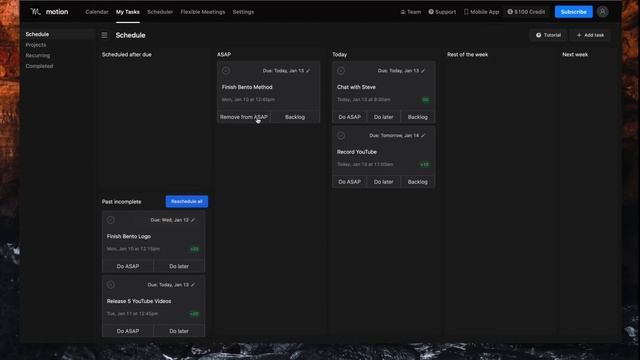The height and width of the screenshot is (360, 640).
Task: Select the My Tasks tab
Action: pos(127,12)
